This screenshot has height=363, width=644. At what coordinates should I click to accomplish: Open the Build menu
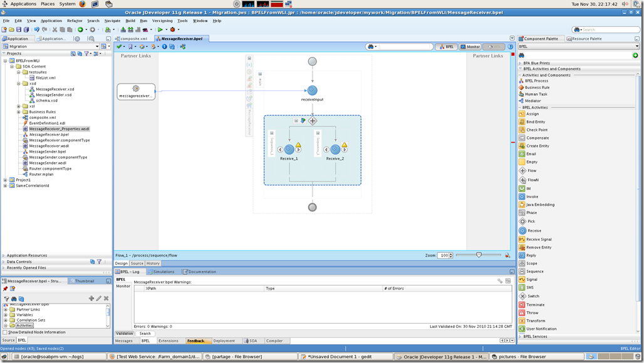130,21
